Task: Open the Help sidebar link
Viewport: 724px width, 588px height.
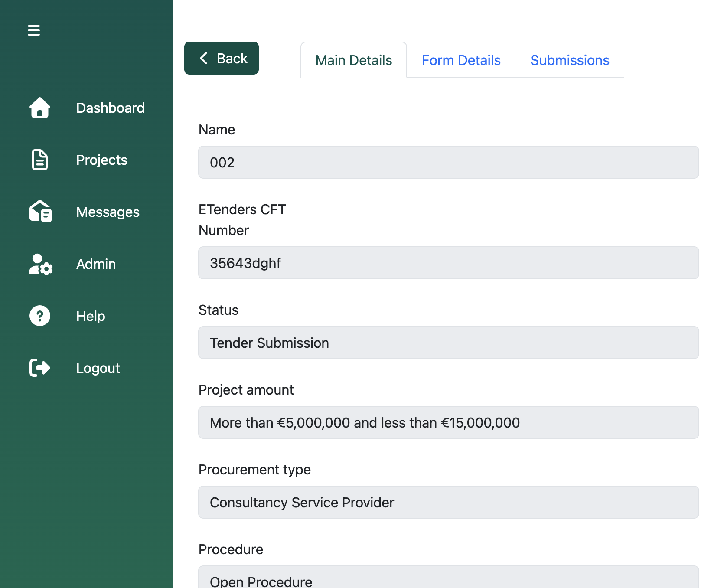Action: (91, 316)
